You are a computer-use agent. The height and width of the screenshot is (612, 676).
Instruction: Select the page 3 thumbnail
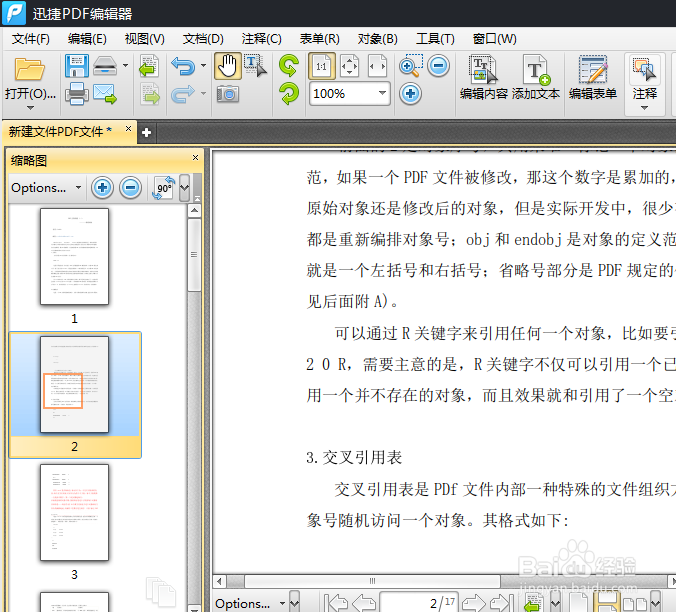pyautogui.click(x=74, y=512)
